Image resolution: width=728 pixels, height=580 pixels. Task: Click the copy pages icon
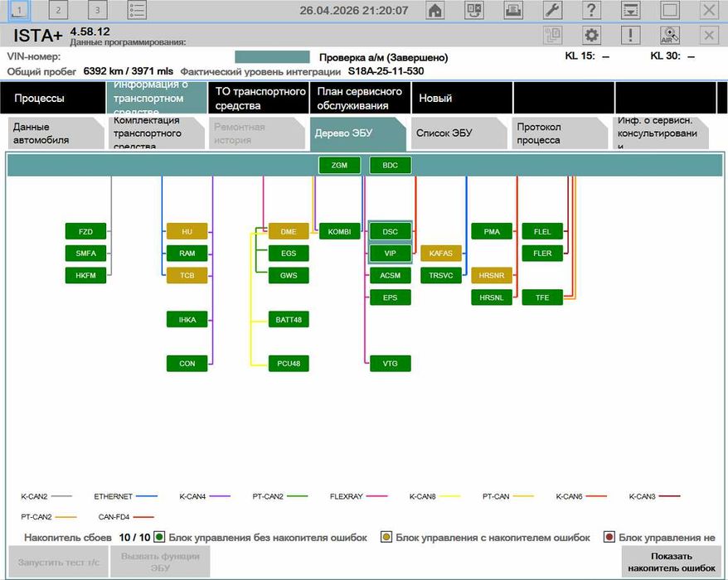tap(552, 36)
